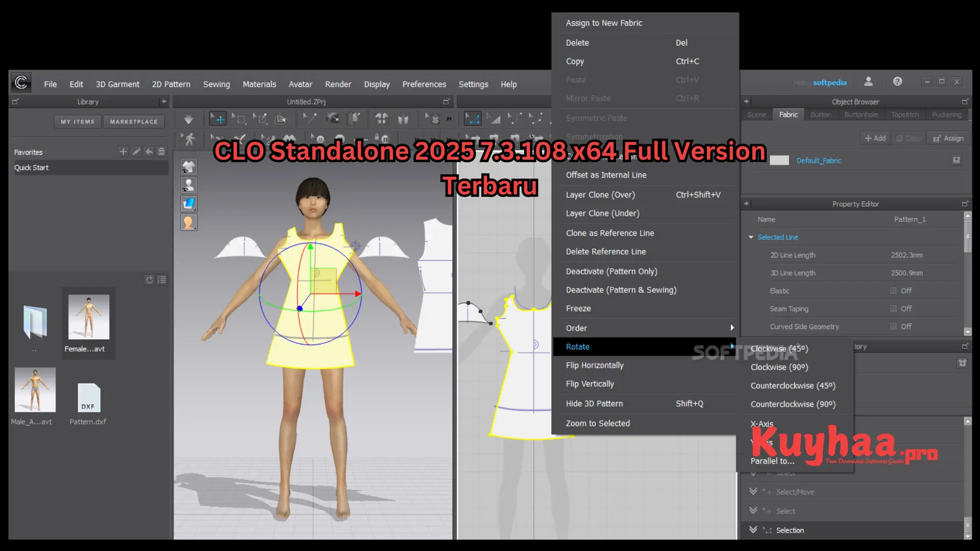Image resolution: width=980 pixels, height=551 pixels.
Task: Collapse the Property Editor panel arrow
Action: (746, 204)
